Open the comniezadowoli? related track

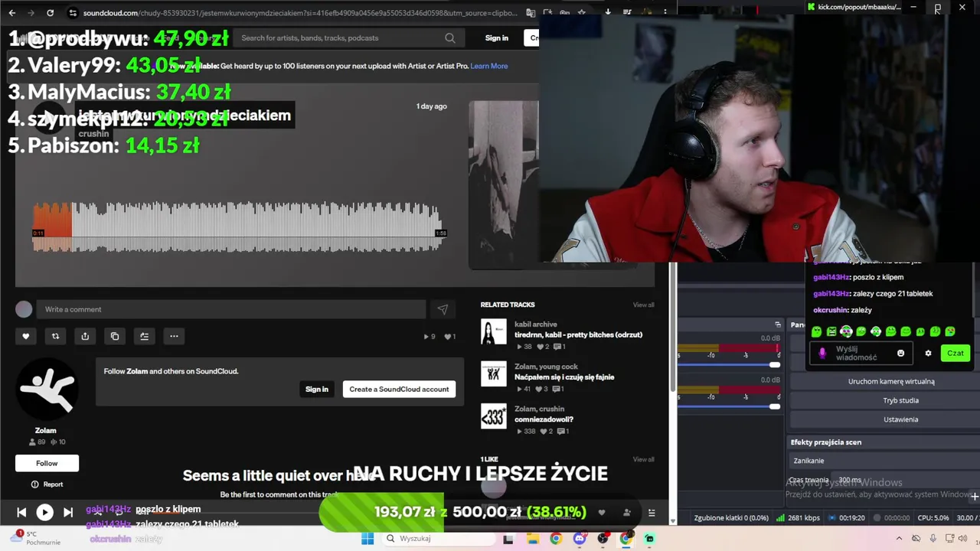point(544,419)
